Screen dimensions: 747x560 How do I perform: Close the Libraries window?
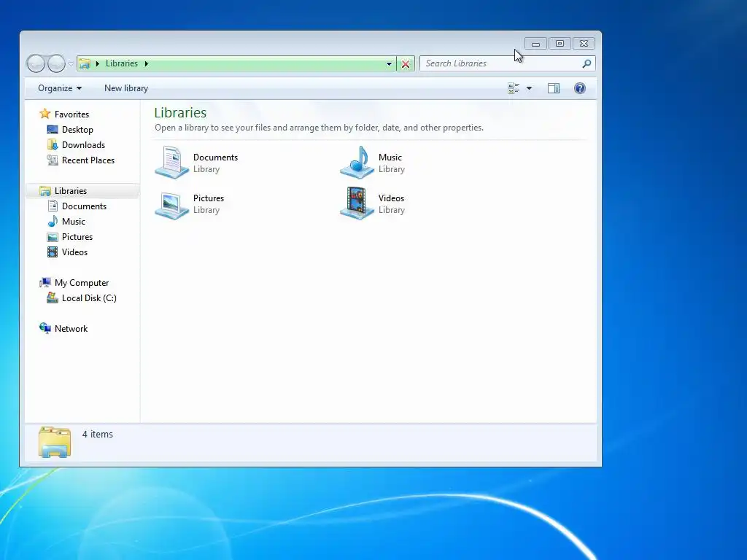[584, 43]
